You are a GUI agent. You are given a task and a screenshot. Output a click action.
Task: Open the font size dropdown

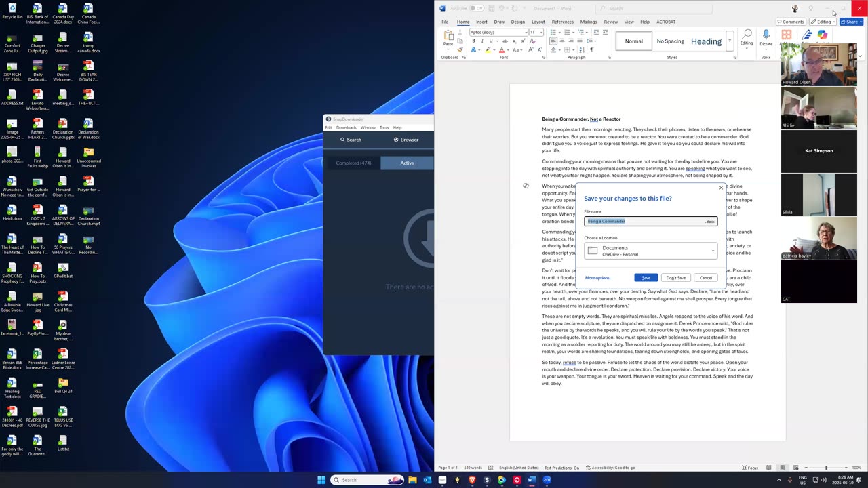tap(541, 32)
